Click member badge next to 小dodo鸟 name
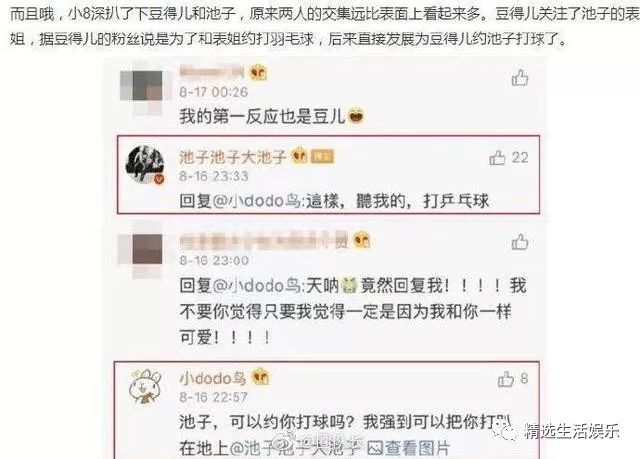The width and height of the screenshot is (640, 459). point(260,377)
